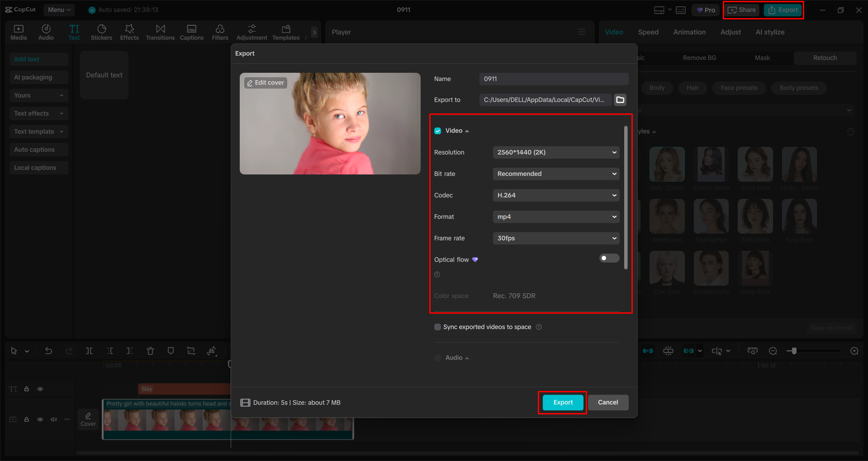Select the Stickers tool
Screen dimensions: 868x461
101,32
